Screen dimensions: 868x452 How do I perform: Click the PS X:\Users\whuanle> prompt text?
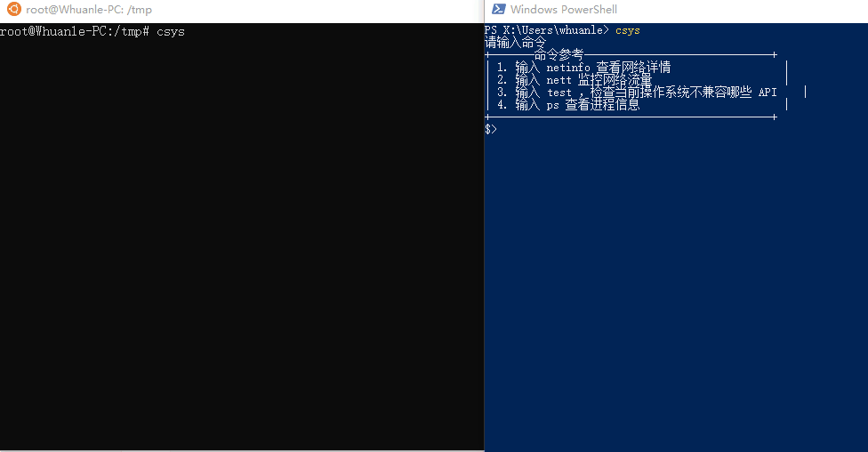pos(546,30)
